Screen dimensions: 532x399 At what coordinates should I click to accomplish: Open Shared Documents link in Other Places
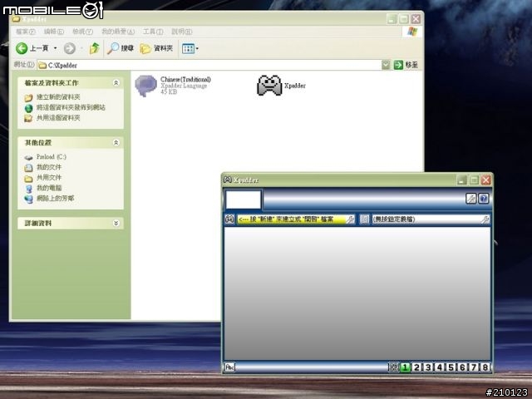49,177
